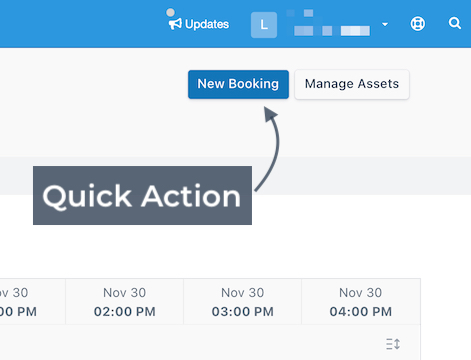Open the Updates megaphone announcements

click(x=199, y=24)
